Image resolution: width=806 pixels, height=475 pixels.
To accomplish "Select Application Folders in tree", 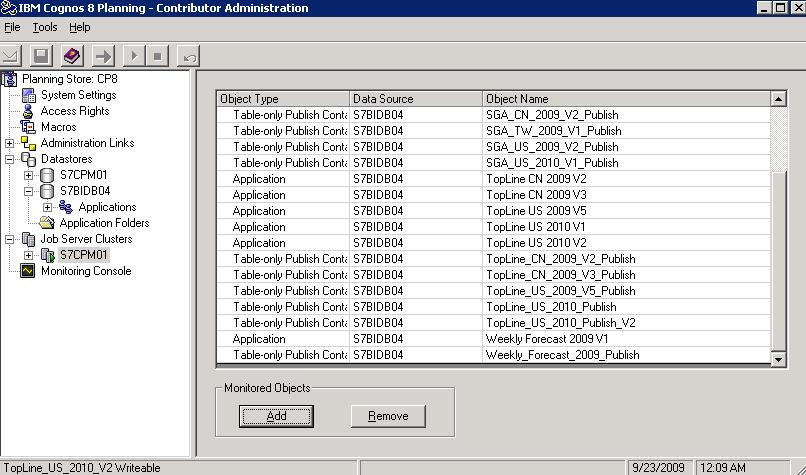I will pos(104,223).
